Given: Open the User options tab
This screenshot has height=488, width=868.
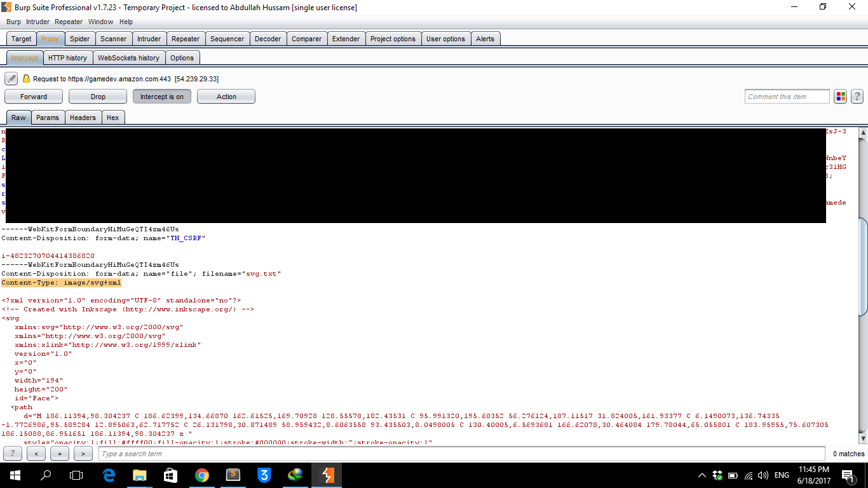Looking at the screenshot, I should 445,39.
